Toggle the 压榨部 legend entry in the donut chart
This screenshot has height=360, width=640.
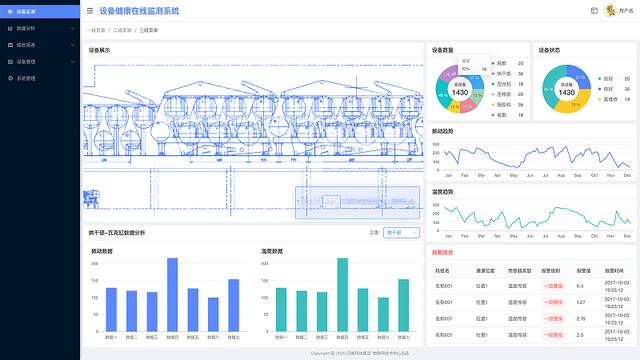[502, 94]
